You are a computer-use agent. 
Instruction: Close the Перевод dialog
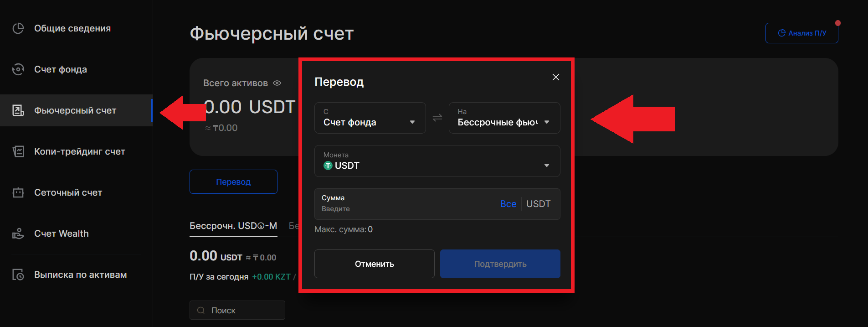555,77
